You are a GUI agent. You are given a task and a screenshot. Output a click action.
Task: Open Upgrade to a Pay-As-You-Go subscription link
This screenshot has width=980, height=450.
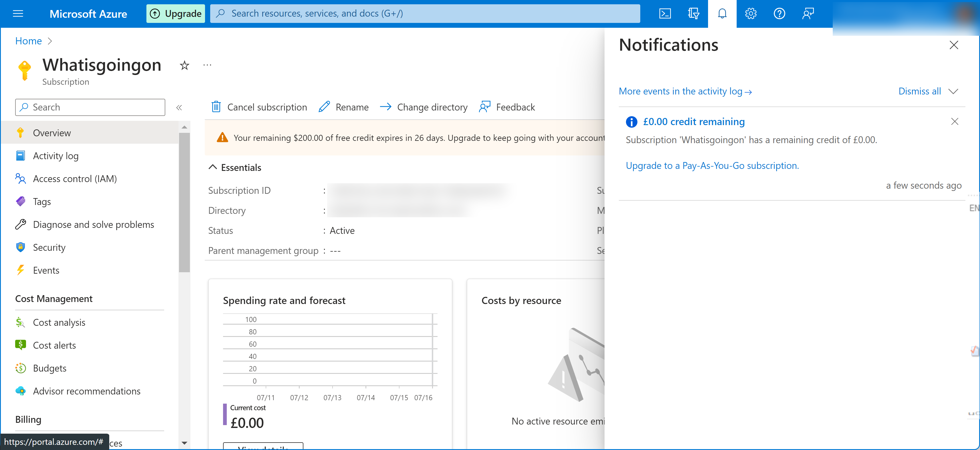712,165
